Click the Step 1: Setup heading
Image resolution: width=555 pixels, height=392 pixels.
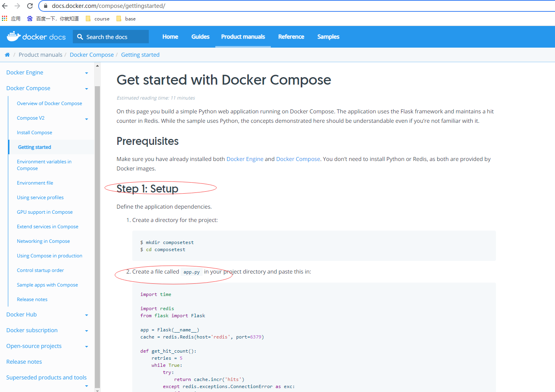(148, 189)
